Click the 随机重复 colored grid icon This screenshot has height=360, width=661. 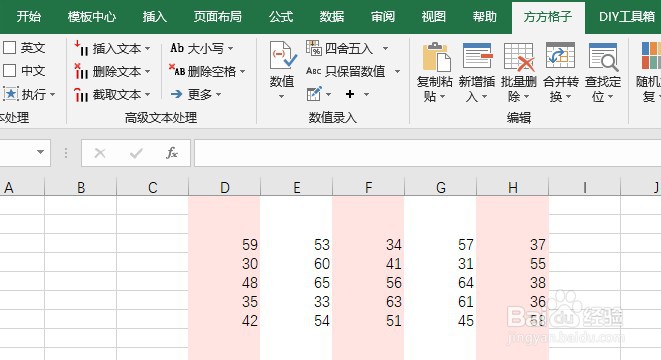coord(651,56)
